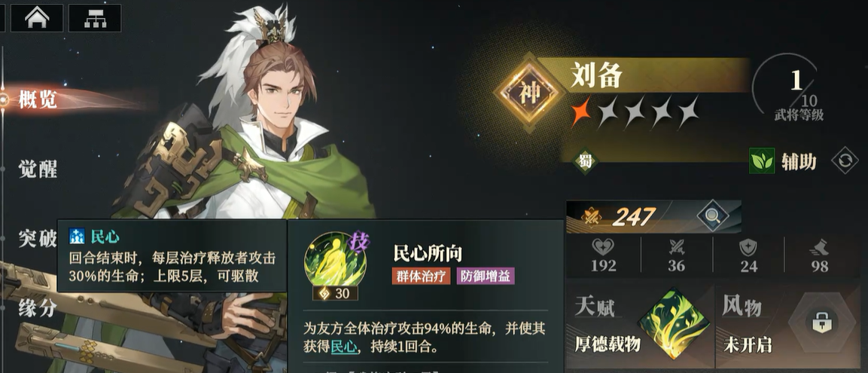The image size is (868, 373).
Task: Open the 厚德载物 talent icon
Action: 673,323
